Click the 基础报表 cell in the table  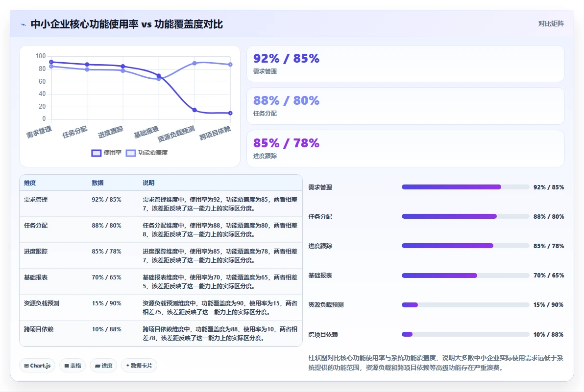point(36,278)
